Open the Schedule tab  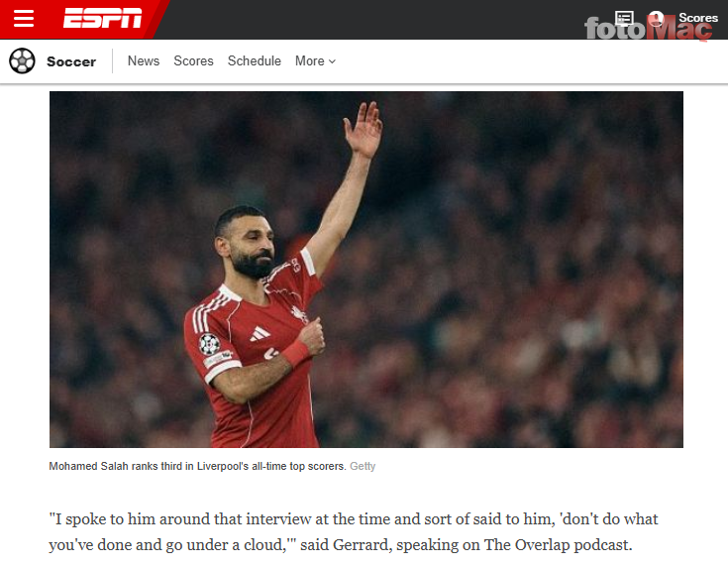pos(254,60)
